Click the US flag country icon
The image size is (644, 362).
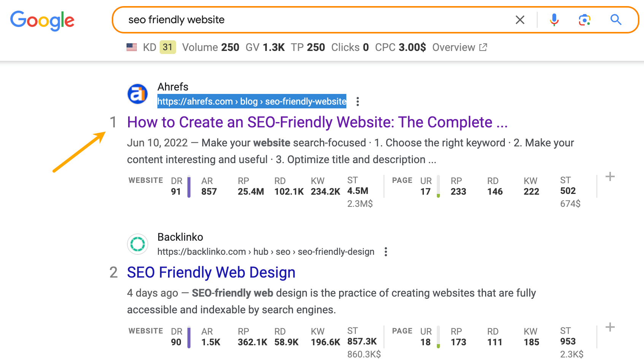point(132,47)
